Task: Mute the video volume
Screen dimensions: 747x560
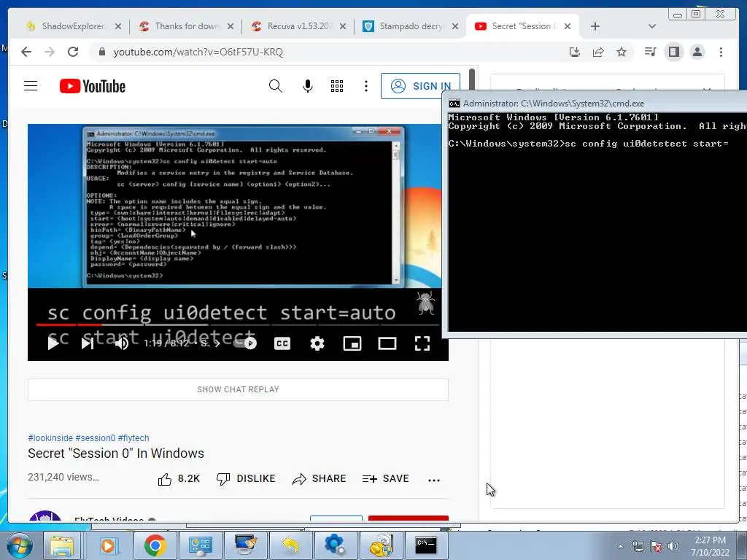Action: [122, 343]
